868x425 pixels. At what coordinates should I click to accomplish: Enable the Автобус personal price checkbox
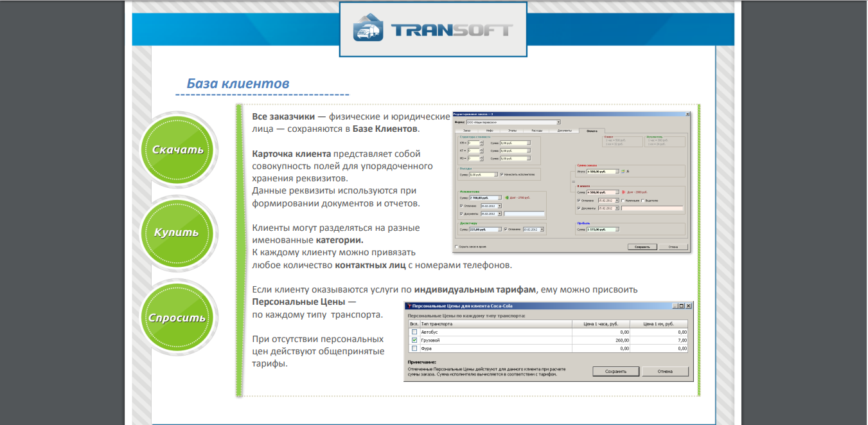pos(413,332)
